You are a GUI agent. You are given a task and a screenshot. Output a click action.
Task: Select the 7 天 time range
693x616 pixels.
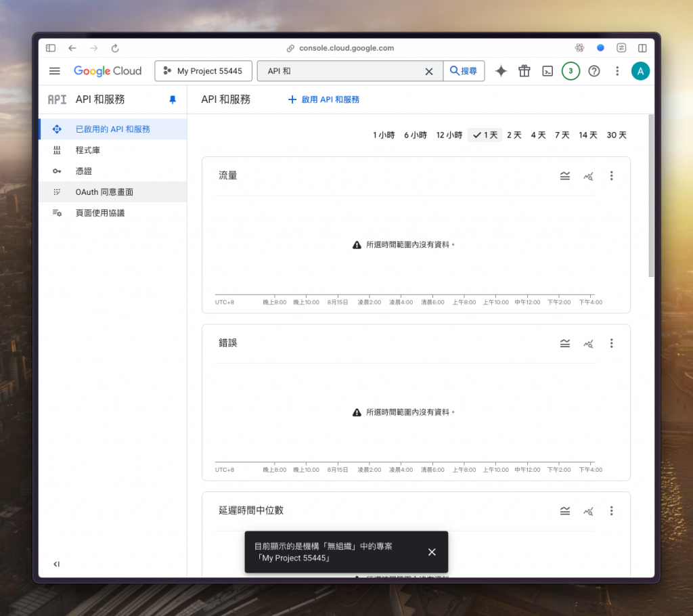point(562,135)
